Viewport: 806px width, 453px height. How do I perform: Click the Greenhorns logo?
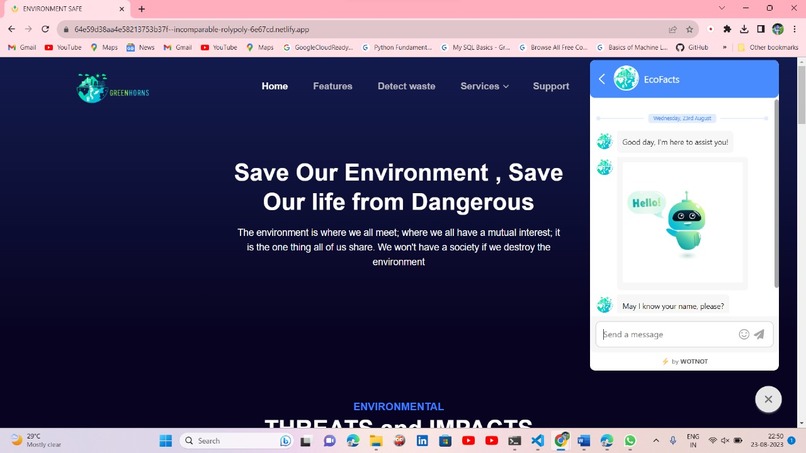pyautogui.click(x=113, y=88)
